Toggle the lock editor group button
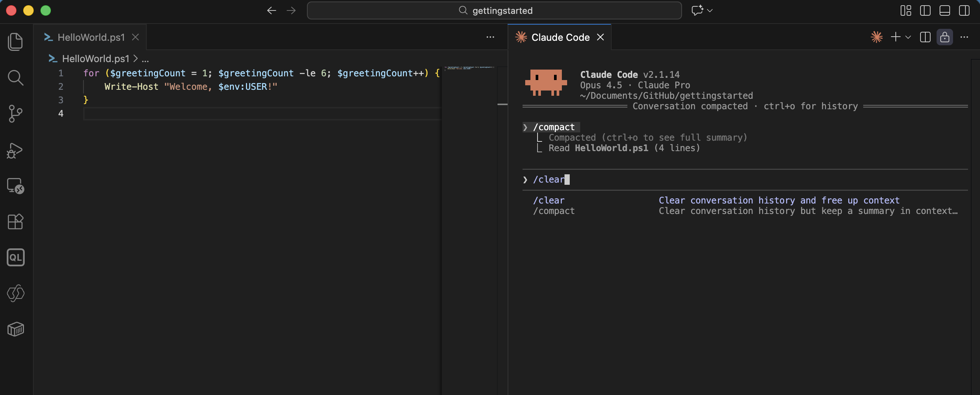Screen dimensions: 980x395 click(944, 37)
